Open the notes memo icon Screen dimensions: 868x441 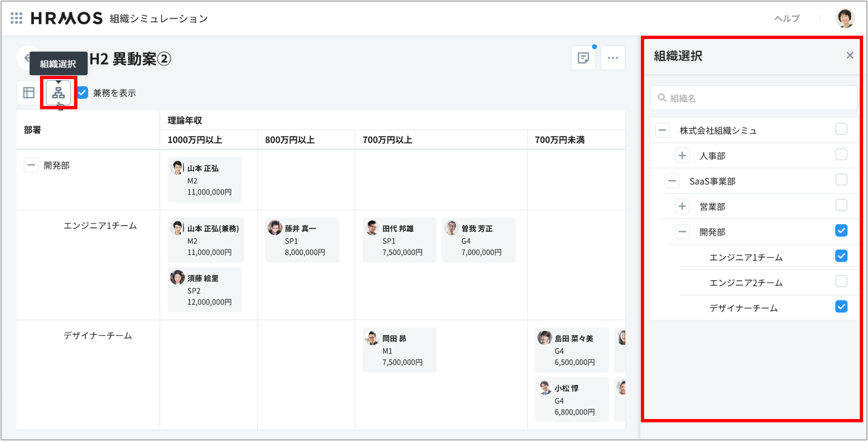click(x=583, y=58)
